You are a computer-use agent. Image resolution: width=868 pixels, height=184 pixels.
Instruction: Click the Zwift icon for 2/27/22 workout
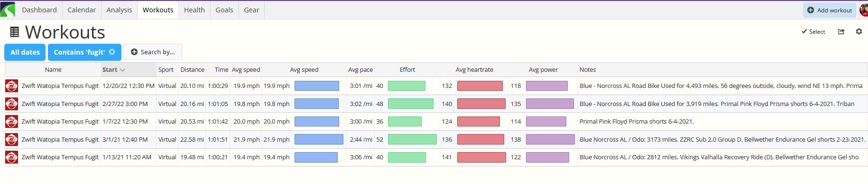[x=11, y=104]
